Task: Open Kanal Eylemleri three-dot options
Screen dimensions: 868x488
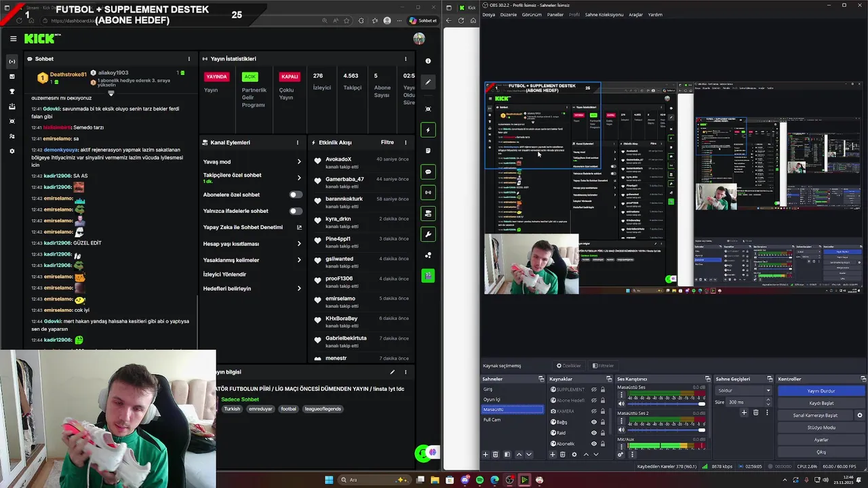Action: 297,142
